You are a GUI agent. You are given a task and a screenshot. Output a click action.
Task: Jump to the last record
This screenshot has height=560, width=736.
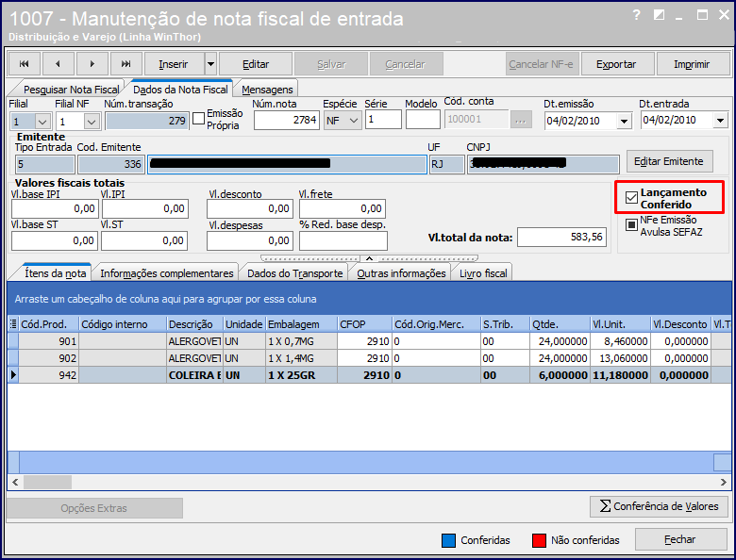click(125, 64)
